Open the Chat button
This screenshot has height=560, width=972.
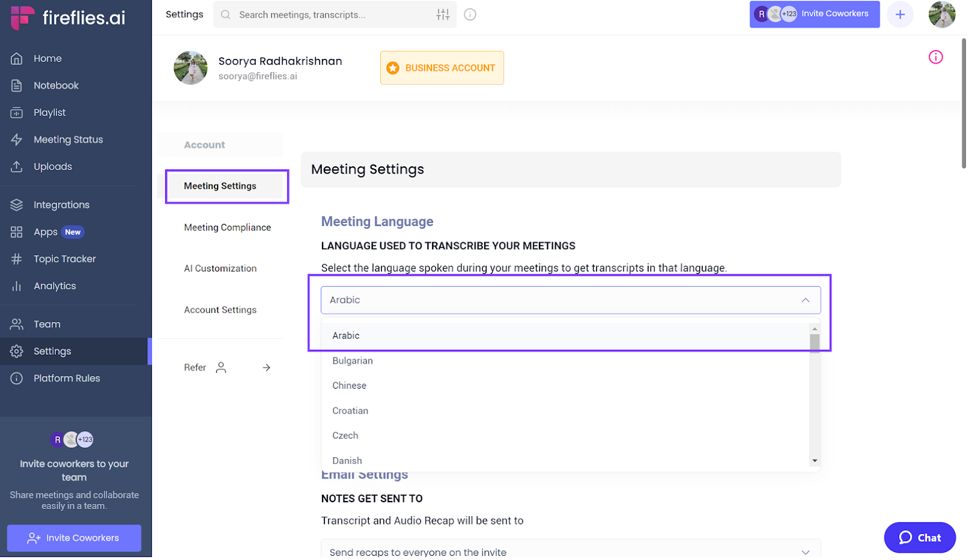(x=919, y=538)
